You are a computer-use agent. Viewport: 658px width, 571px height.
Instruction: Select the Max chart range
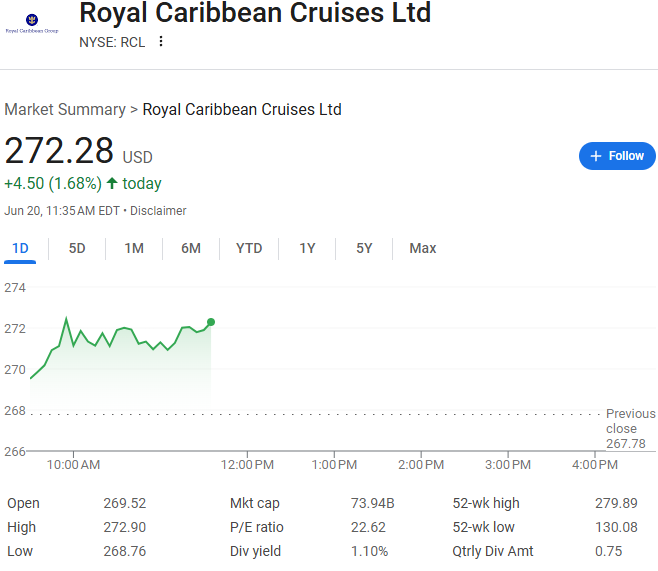tap(423, 248)
